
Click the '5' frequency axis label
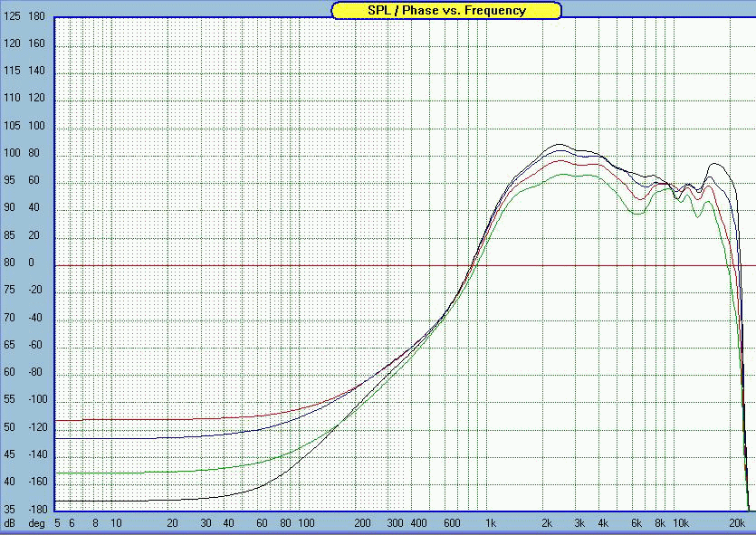[x=57, y=523]
